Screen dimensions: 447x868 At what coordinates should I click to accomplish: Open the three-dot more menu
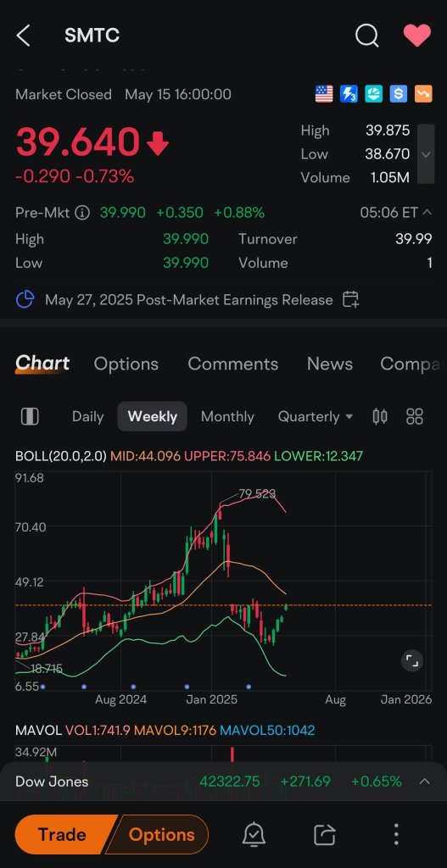pyautogui.click(x=395, y=834)
